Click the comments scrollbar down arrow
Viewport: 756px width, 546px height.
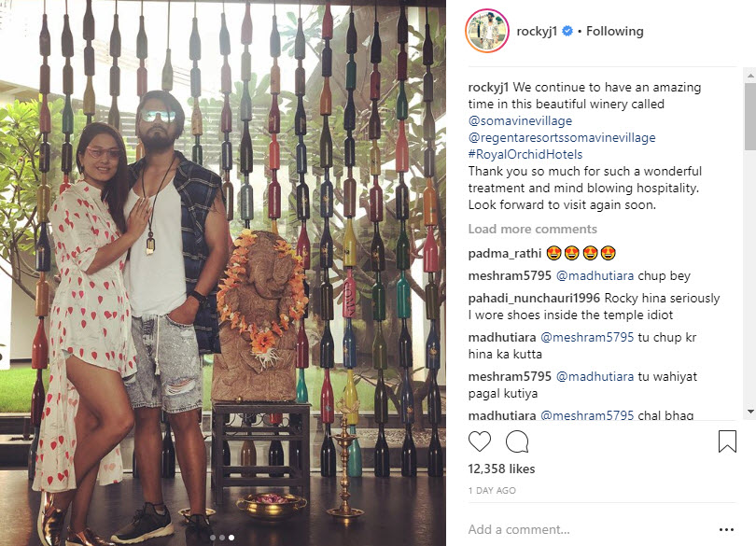coord(750,412)
